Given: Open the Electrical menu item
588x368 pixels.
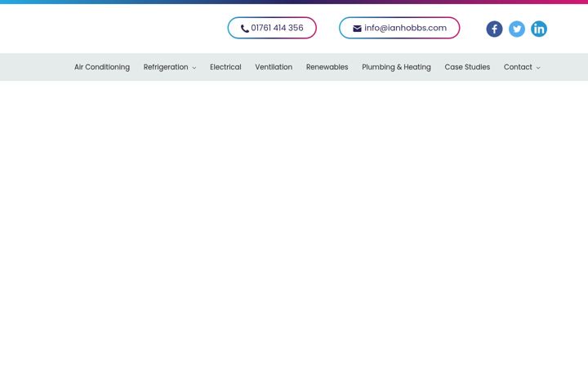Looking at the screenshot, I should [225, 67].
